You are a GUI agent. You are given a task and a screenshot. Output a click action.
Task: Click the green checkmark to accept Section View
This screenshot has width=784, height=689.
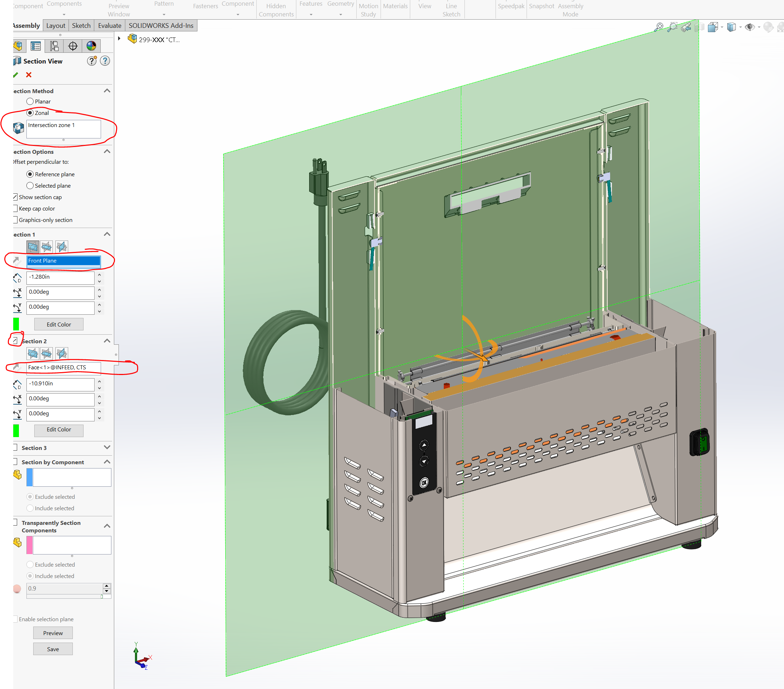pos(16,75)
